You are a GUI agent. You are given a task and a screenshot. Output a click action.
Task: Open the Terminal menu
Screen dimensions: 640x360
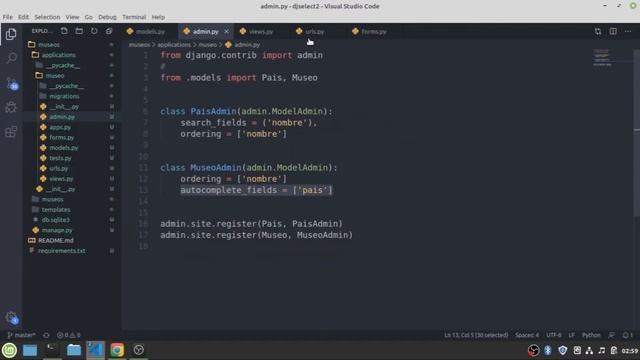coord(134,17)
